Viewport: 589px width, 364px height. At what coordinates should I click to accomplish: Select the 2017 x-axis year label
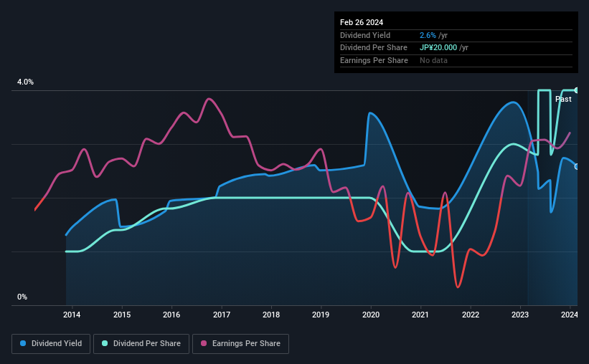tap(222, 315)
